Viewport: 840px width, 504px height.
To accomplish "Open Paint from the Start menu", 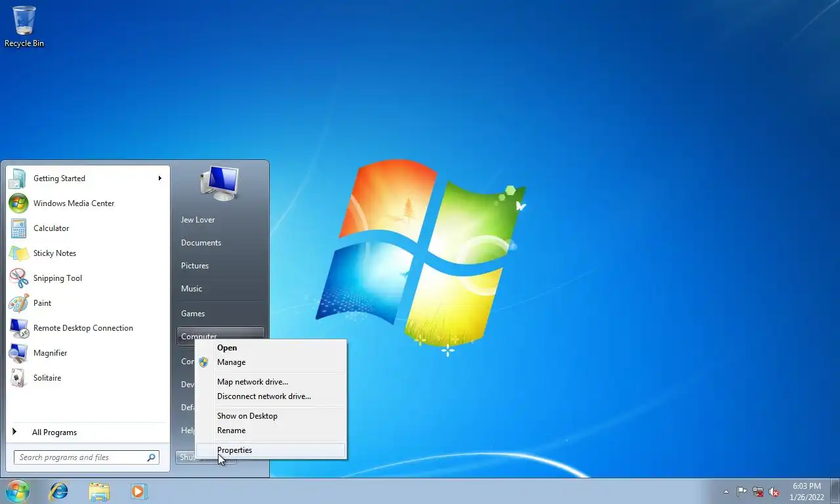I will [88, 303].
